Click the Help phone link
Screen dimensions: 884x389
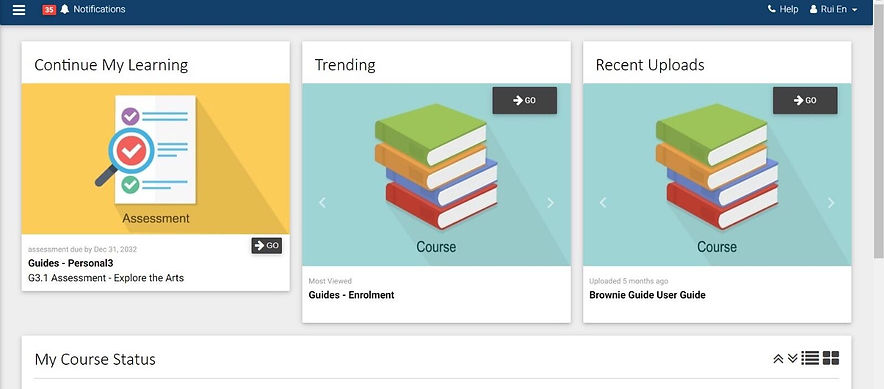783,10
